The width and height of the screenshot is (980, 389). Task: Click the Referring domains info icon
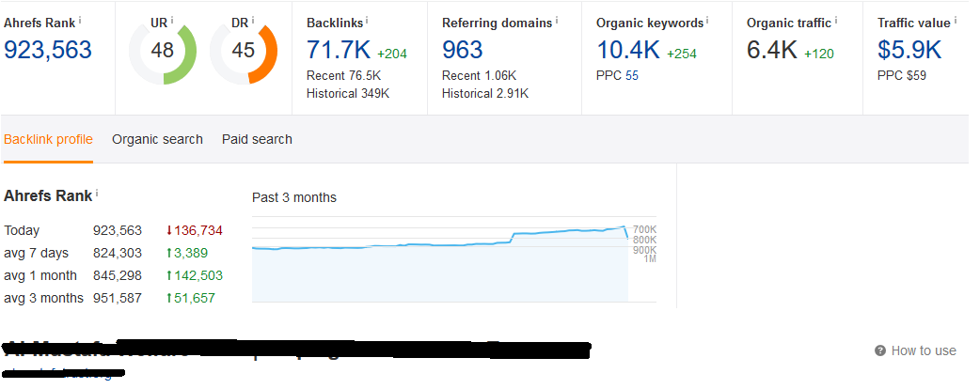coord(557,19)
